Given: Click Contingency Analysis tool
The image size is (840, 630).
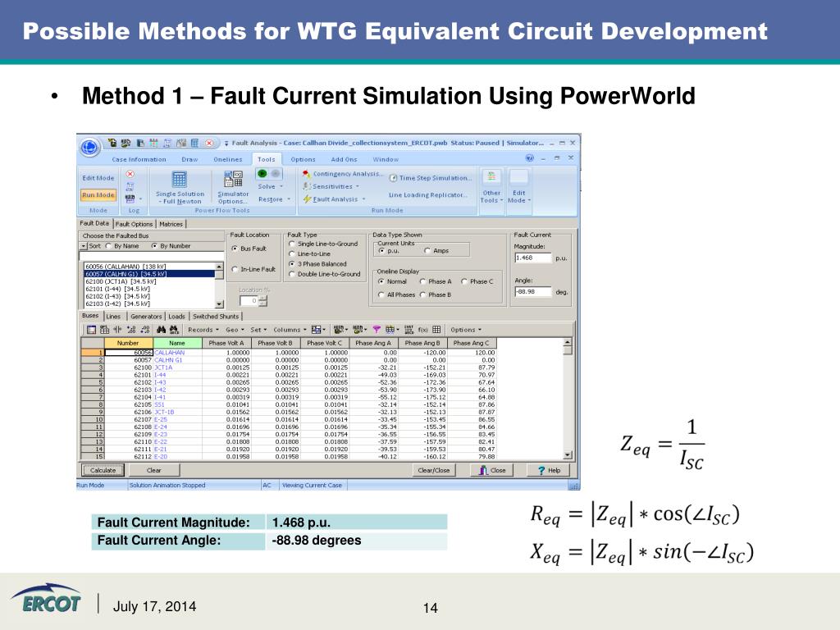Looking at the screenshot, I should pyautogui.click(x=342, y=174).
